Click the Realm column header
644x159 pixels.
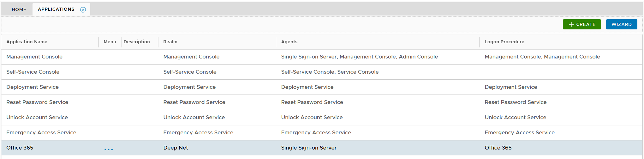170,42
